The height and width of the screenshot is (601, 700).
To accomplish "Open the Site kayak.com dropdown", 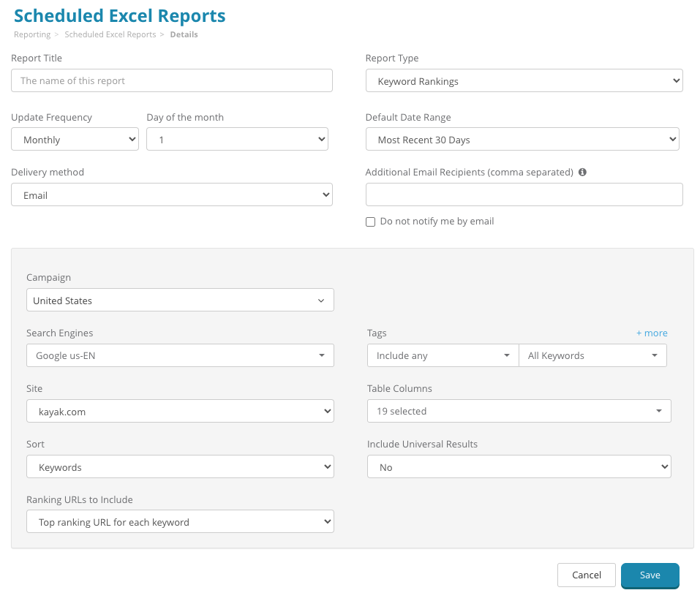I will click(x=180, y=412).
